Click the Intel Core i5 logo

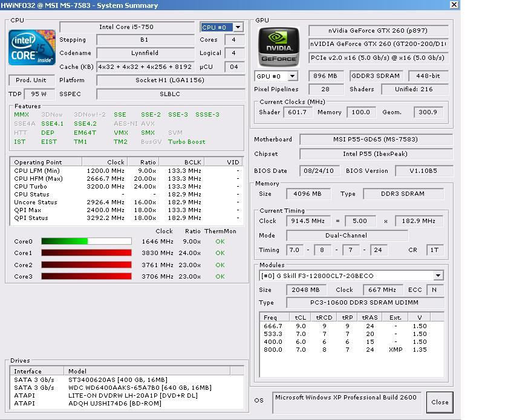click(31, 48)
